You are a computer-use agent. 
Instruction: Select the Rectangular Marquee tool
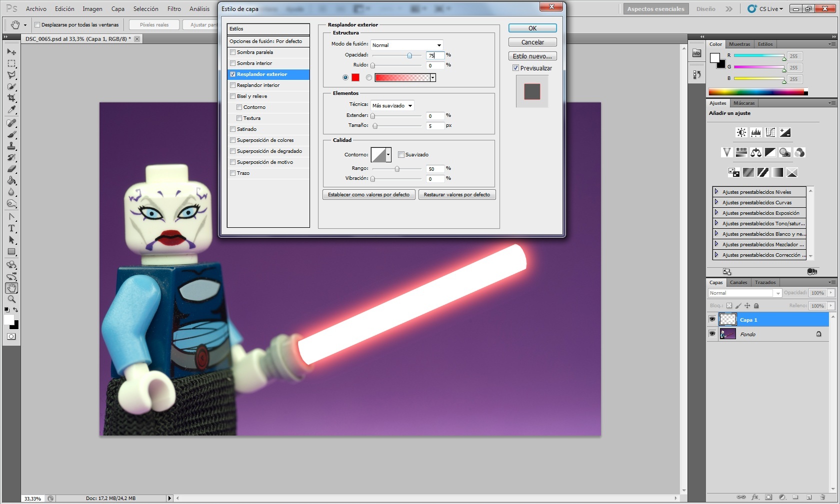[x=11, y=63]
